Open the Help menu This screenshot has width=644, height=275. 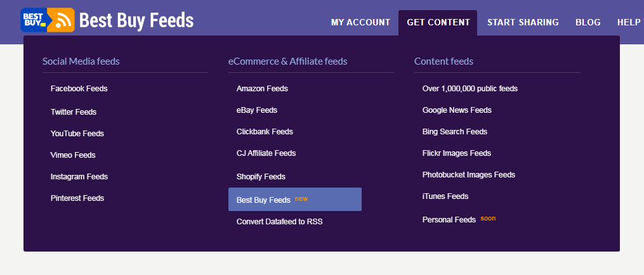629,23
